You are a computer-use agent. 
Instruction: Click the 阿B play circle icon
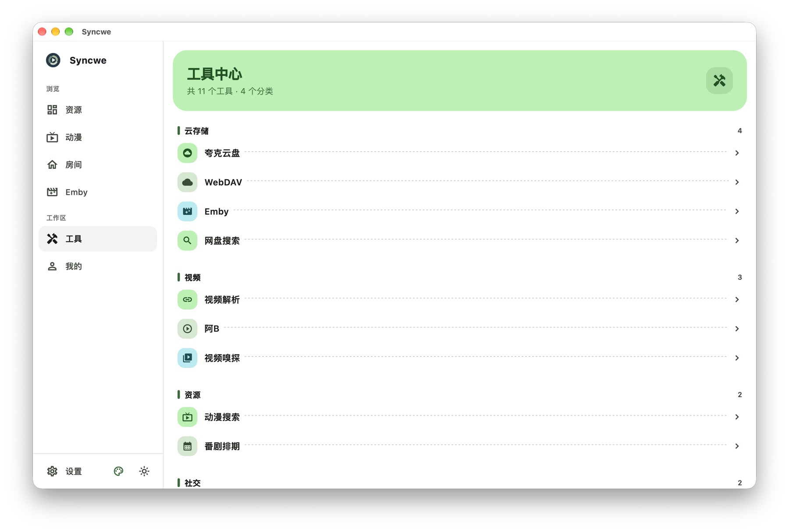[x=187, y=329]
